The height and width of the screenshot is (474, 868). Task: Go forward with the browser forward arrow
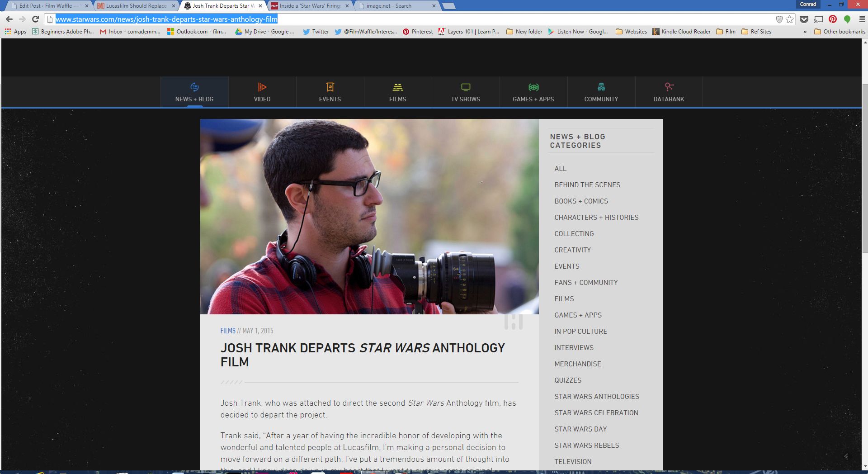(x=22, y=19)
